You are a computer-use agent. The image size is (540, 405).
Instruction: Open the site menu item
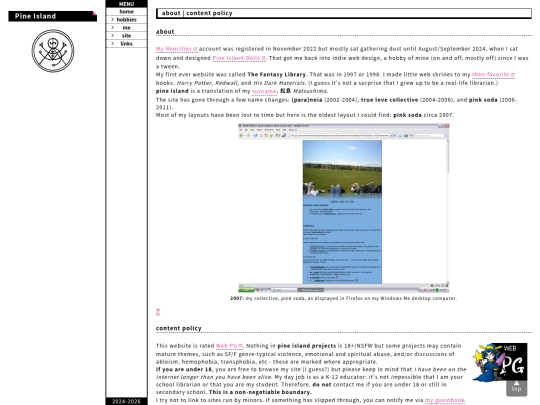click(126, 35)
